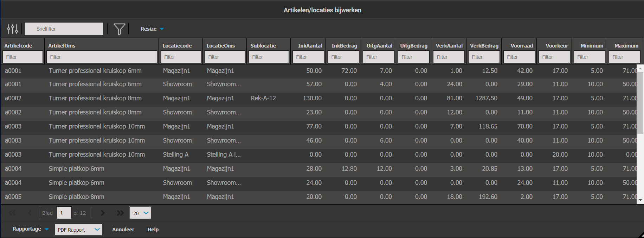Screen dimensions: 644x238
Task: Click the Annuleer button
Action: (123, 230)
